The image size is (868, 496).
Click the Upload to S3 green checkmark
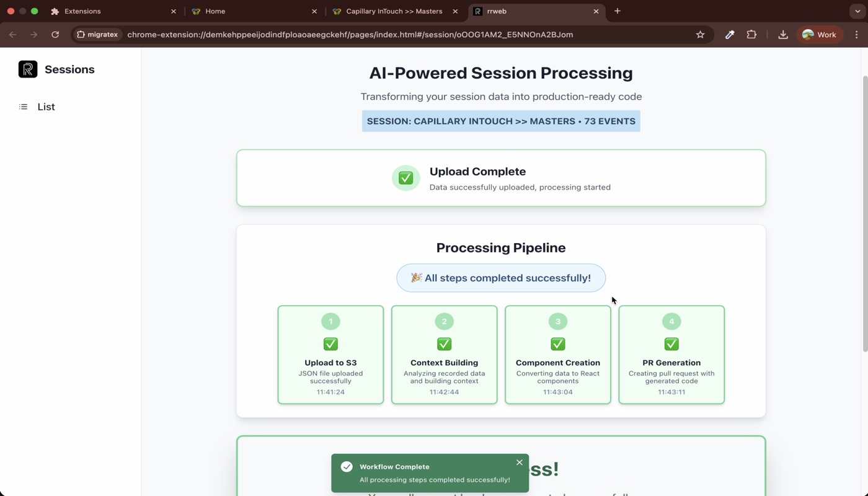pos(330,344)
